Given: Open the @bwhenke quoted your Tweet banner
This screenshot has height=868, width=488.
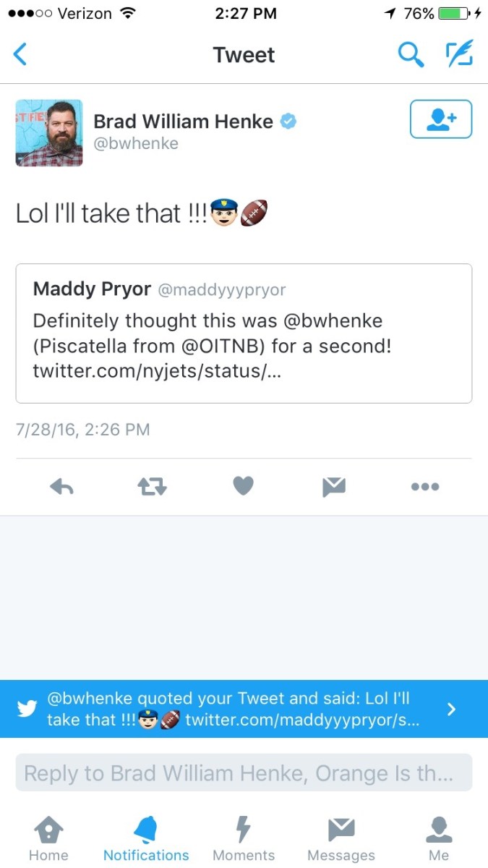Looking at the screenshot, I should [x=231, y=709].
